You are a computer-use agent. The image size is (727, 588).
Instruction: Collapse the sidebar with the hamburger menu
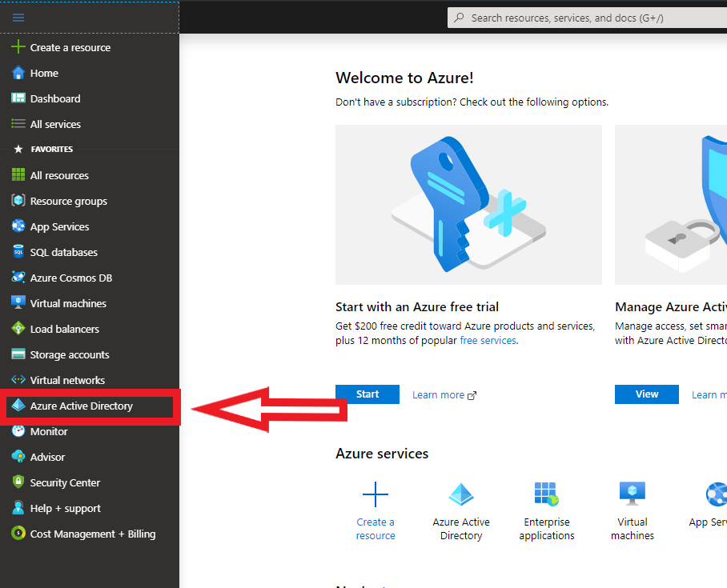coord(18,17)
